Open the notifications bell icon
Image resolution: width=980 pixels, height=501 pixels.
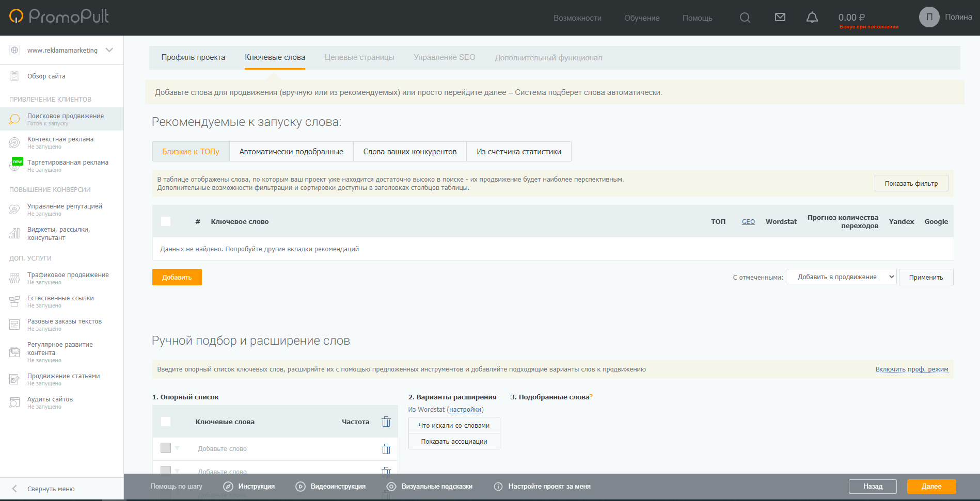(x=812, y=18)
